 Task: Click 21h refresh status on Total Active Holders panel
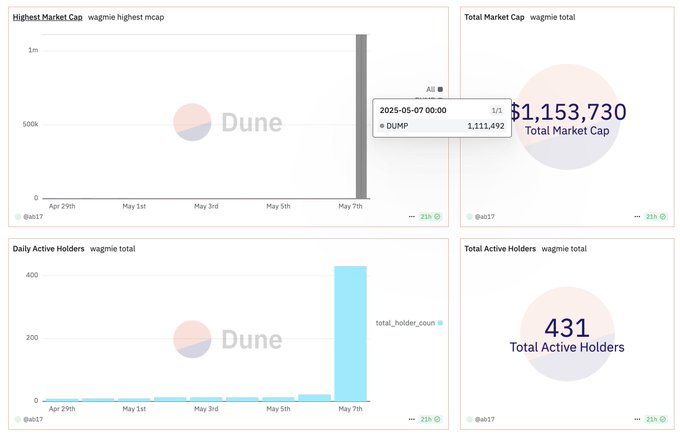[655, 419]
